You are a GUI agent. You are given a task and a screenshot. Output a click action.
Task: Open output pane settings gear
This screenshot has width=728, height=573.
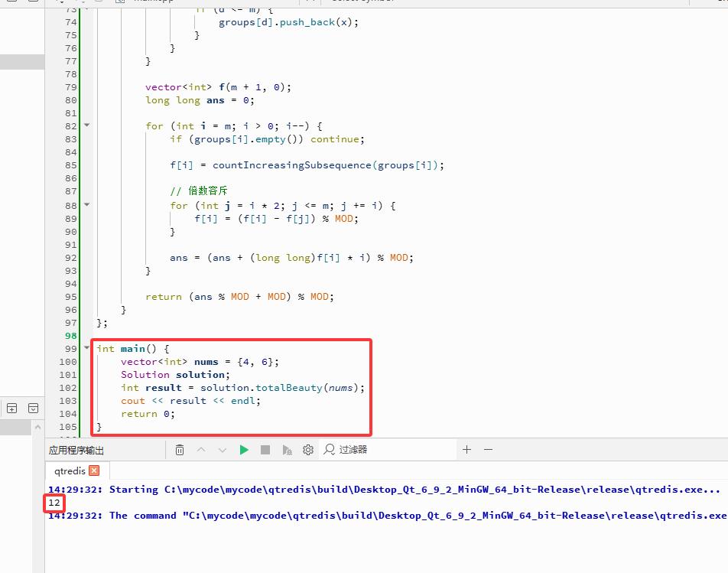coord(308,450)
